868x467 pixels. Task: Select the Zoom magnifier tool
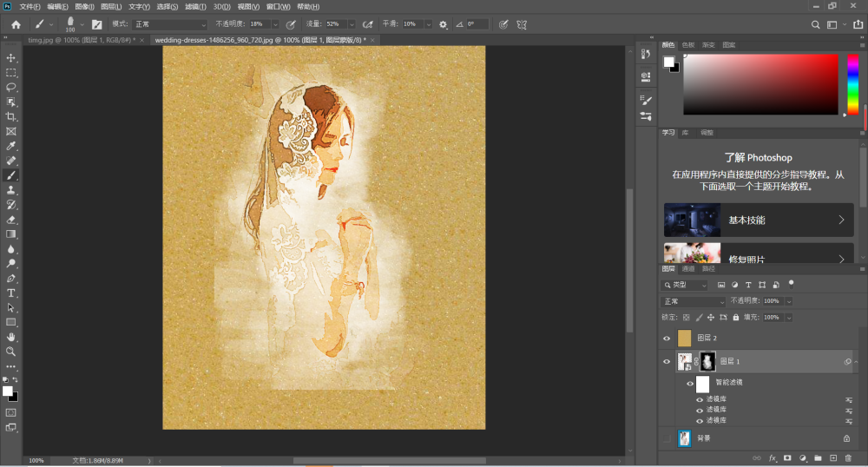click(11, 352)
